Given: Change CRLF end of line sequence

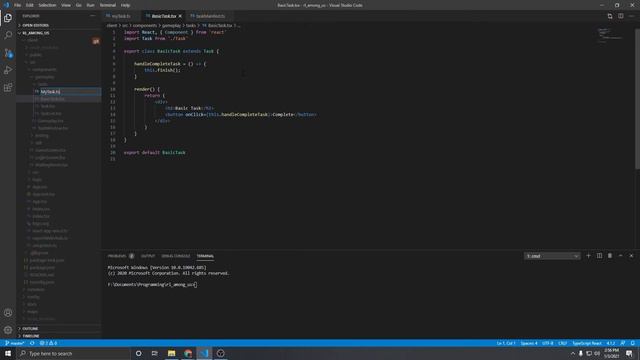Looking at the screenshot, I should (x=562, y=343).
